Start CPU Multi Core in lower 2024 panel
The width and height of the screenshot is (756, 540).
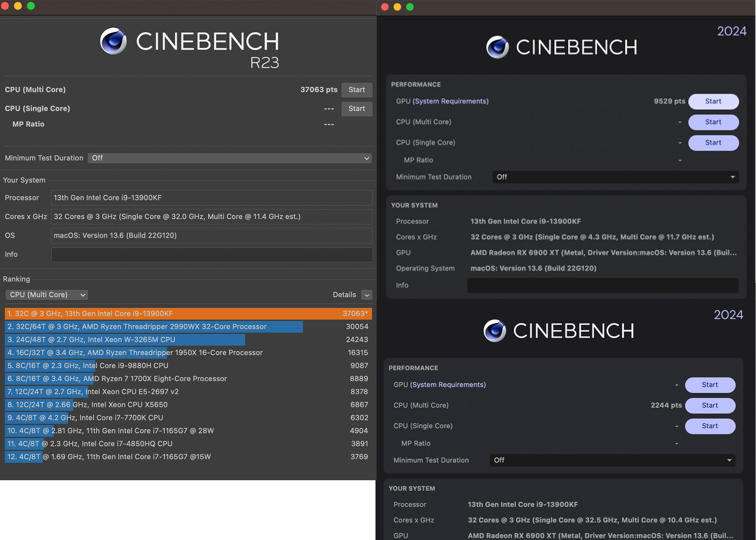pyautogui.click(x=710, y=405)
